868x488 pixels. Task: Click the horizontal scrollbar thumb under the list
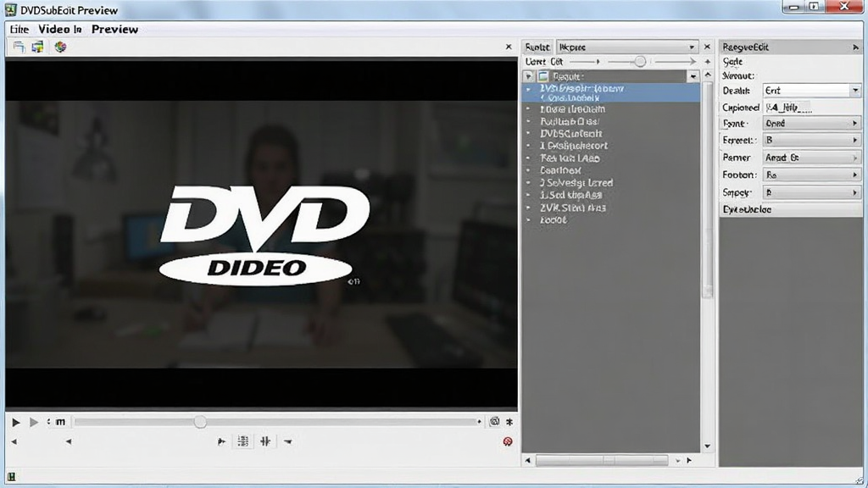coord(602,460)
